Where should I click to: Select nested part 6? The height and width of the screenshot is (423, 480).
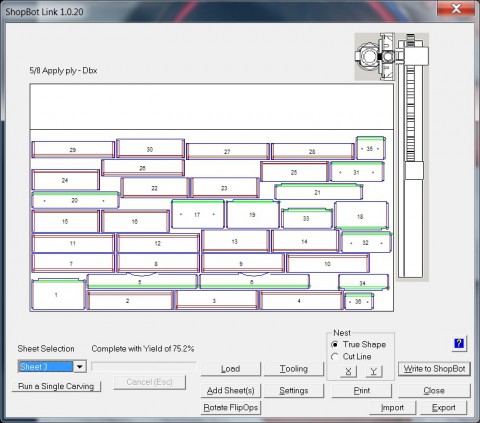tap(254, 282)
